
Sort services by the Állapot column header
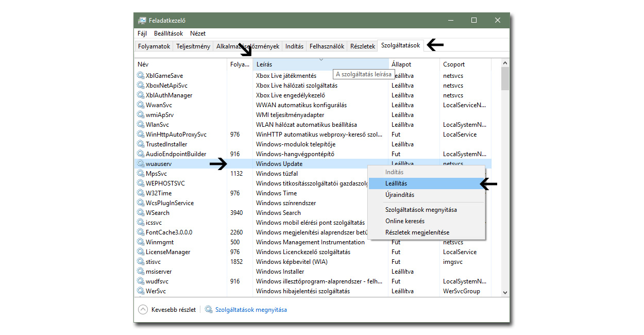tap(401, 64)
